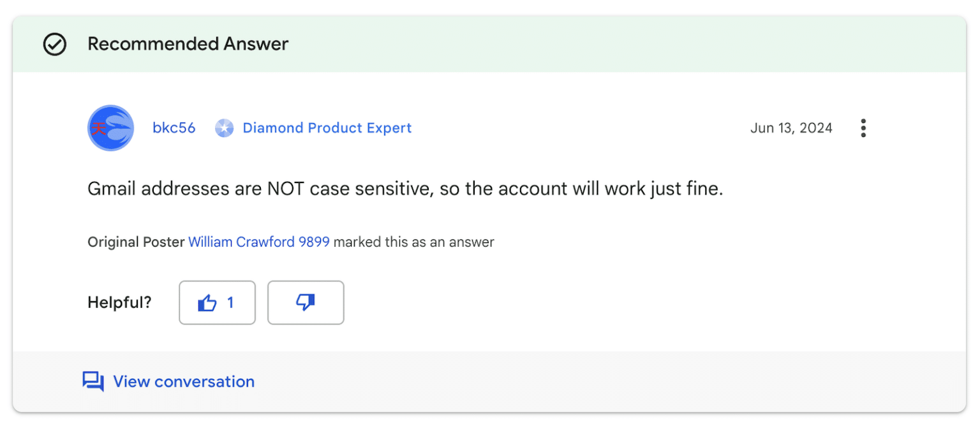
Task: Open the bkc56 username link
Action: point(174,128)
